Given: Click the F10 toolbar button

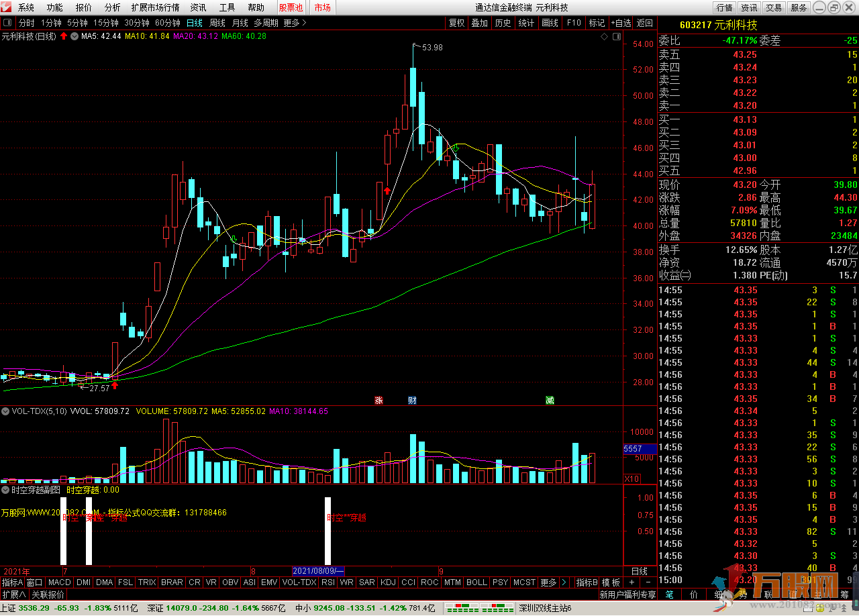Looking at the screenshot, I should pos(574,23).
